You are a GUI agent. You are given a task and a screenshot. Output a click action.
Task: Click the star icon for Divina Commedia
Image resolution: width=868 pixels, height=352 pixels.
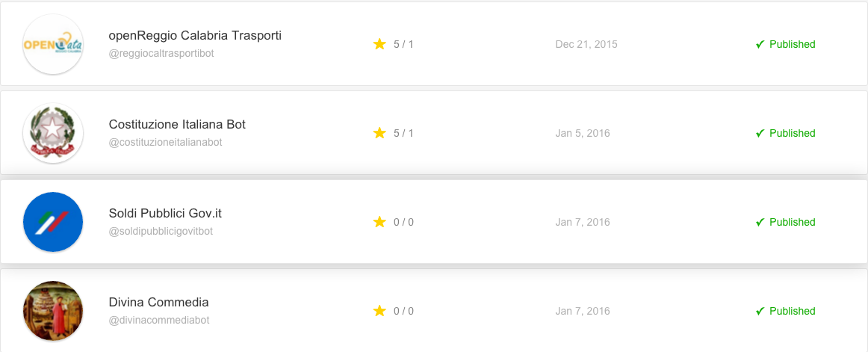click(379, 311)
